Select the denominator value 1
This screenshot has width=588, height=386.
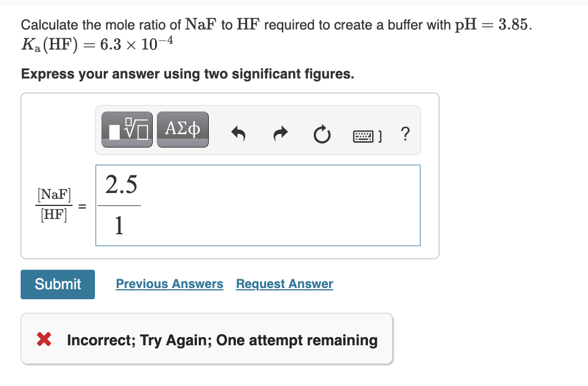click(119, 227)
